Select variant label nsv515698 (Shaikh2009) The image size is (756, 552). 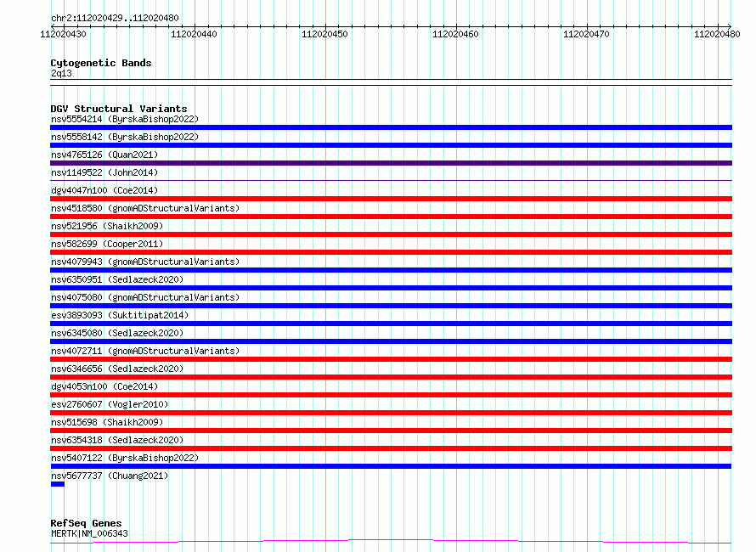[107, 422]
